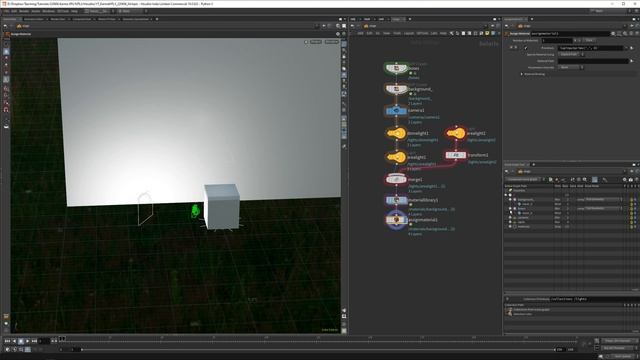Select cameras row in scene graph tree
Screen dimensions: 640x360
(523, 218)
